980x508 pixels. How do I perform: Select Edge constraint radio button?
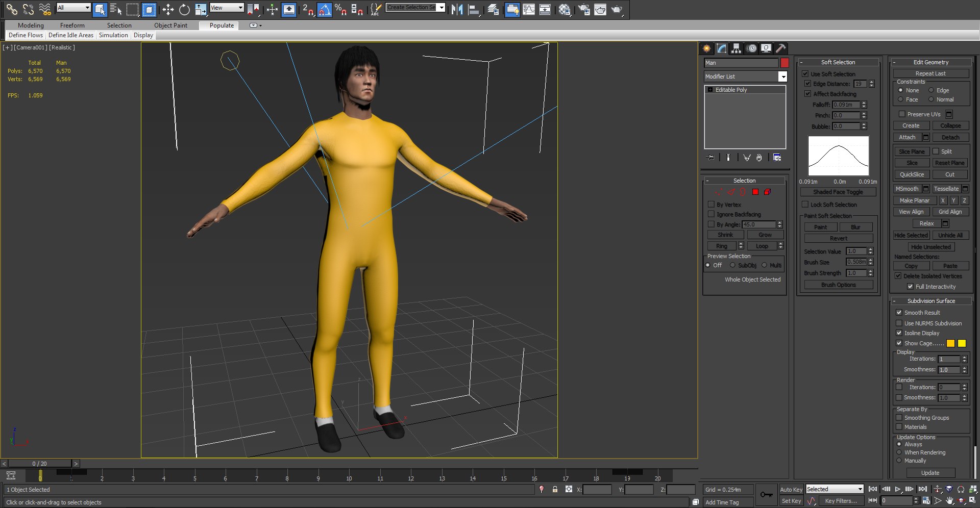[x=931, y=90]
